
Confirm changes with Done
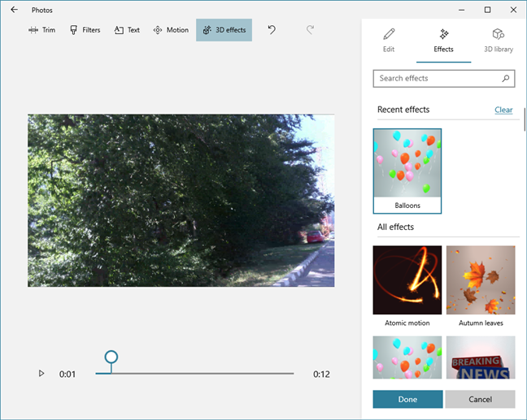(407, 399)
